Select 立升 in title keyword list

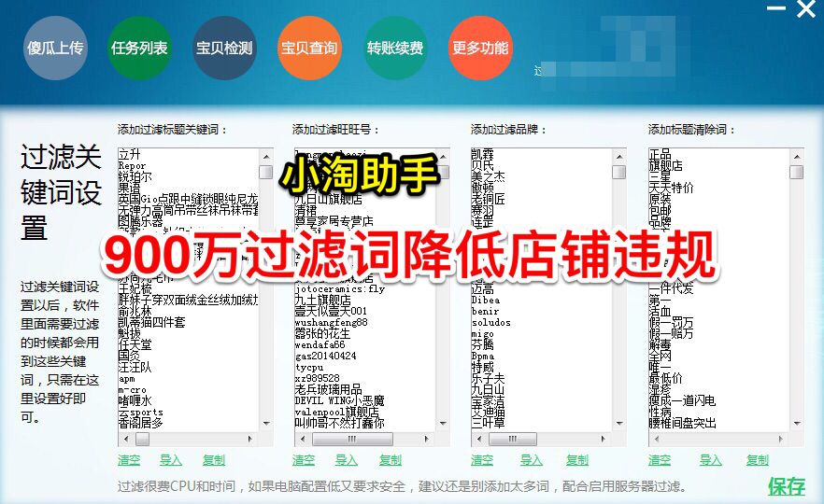click(x=129, y=154)
